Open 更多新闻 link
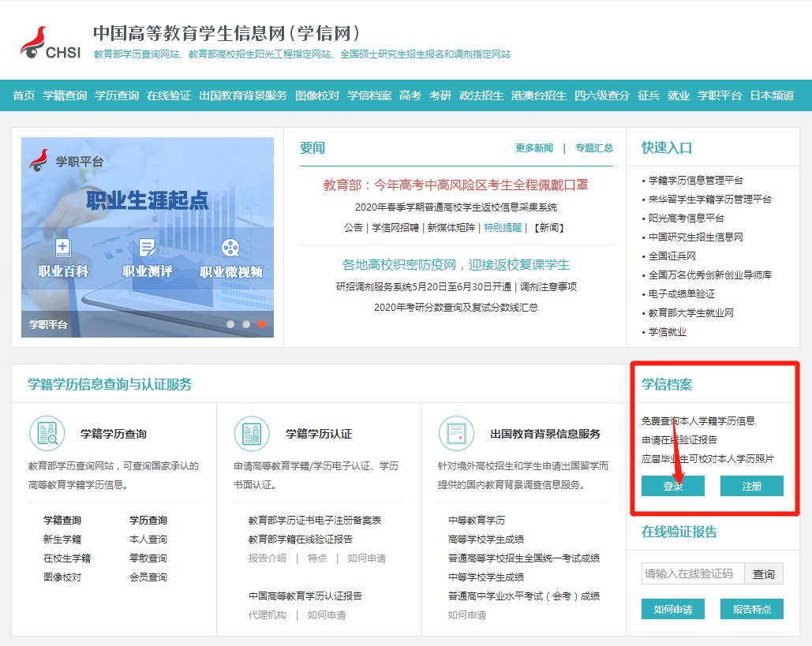 click(x=534, y=148)
